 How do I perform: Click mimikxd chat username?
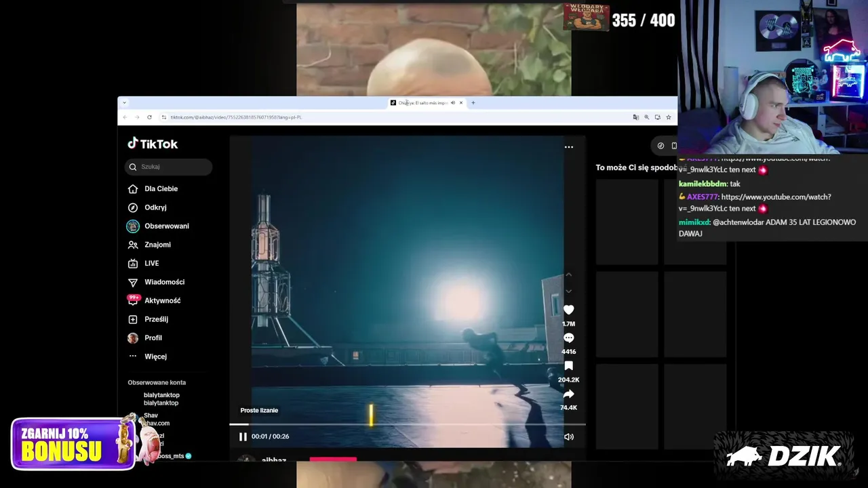click(694, 222)
